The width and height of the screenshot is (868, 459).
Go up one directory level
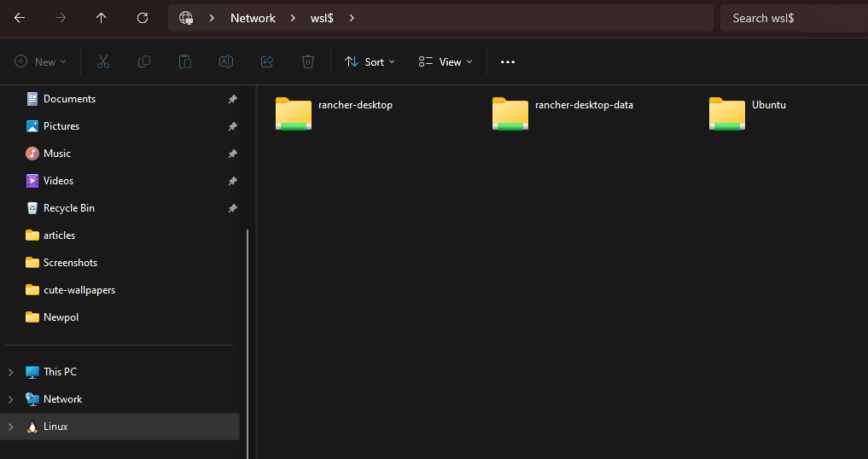pos(102,18)
